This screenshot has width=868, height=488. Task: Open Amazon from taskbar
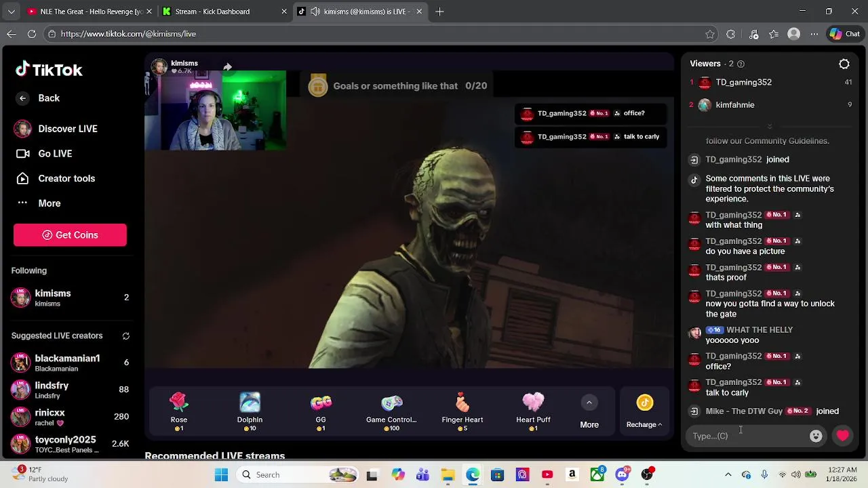[x=572, y=474]
